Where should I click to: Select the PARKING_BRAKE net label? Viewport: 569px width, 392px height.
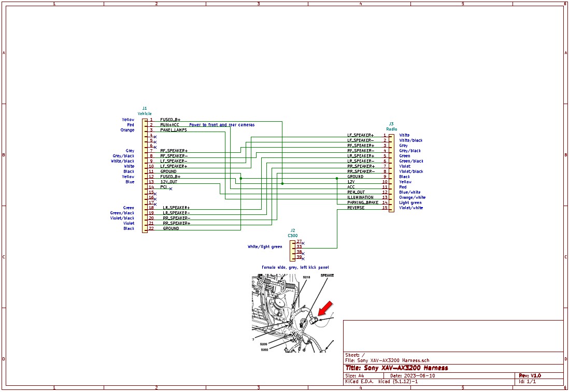[x=363, y=202]
